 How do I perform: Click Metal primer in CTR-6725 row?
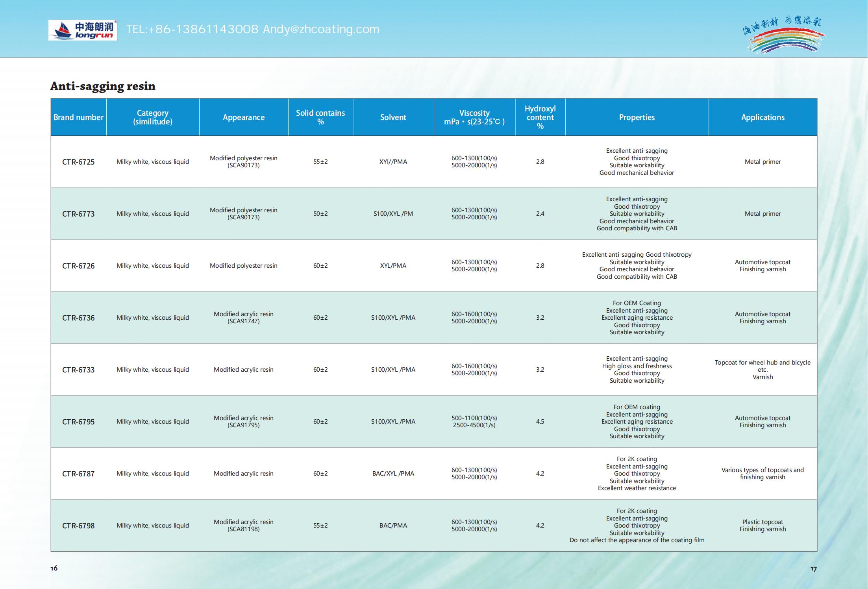[763, 162]
